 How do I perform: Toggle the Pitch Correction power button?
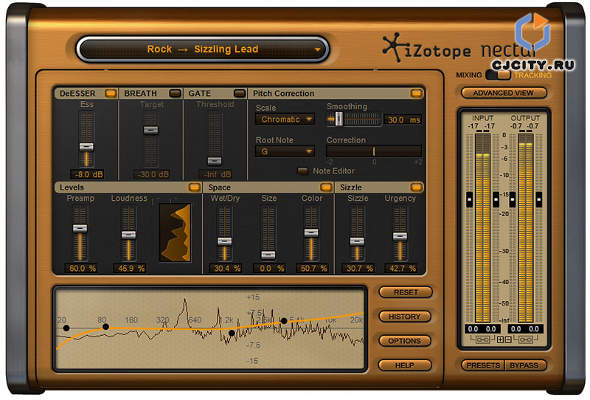[417, 93]
